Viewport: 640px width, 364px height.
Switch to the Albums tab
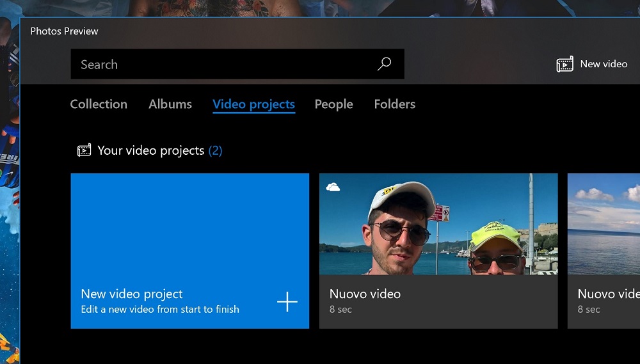[x=170, y=104]
